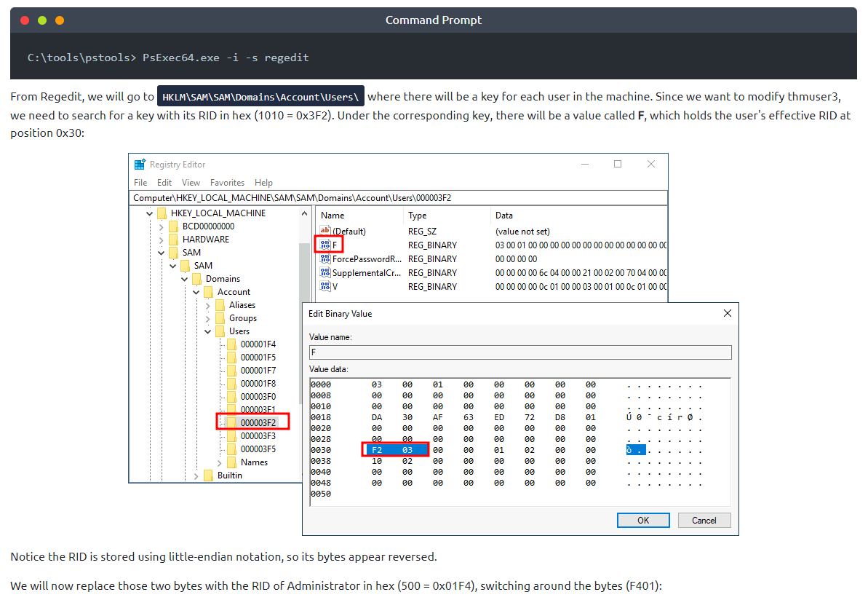
Task: Click the Value name field
Action: click(519, 352)
